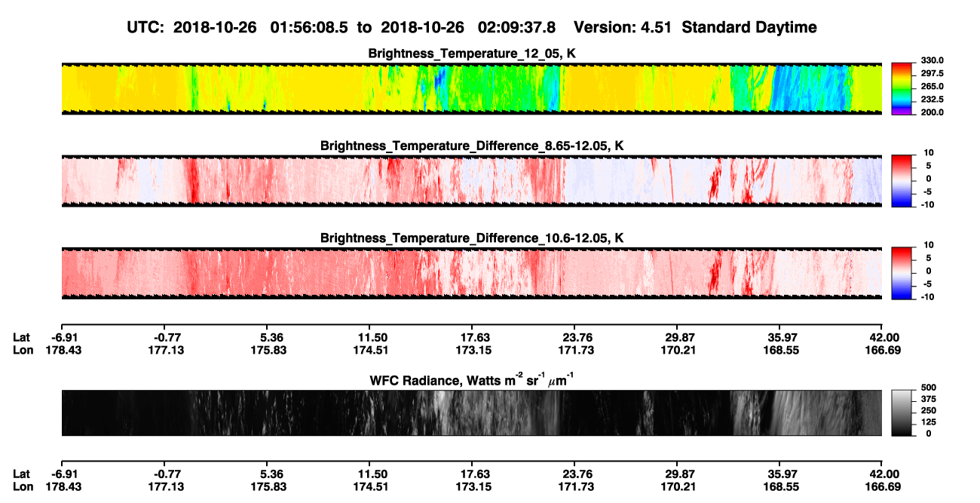The width and height of the screenshot is (980, 503).
Task: Click the Brightness_Temperature_Difference_10.6-12.05 panel title
Action: point(472,238)
